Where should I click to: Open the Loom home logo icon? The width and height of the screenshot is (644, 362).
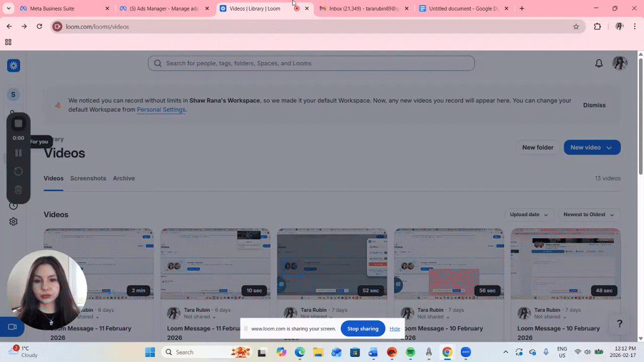[14, 65]
